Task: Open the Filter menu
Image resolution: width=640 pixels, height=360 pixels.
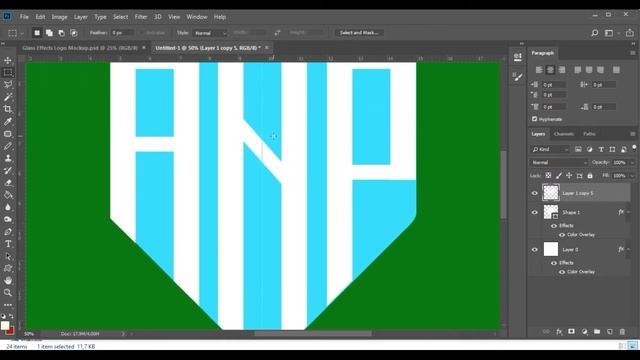Action: 141,17
